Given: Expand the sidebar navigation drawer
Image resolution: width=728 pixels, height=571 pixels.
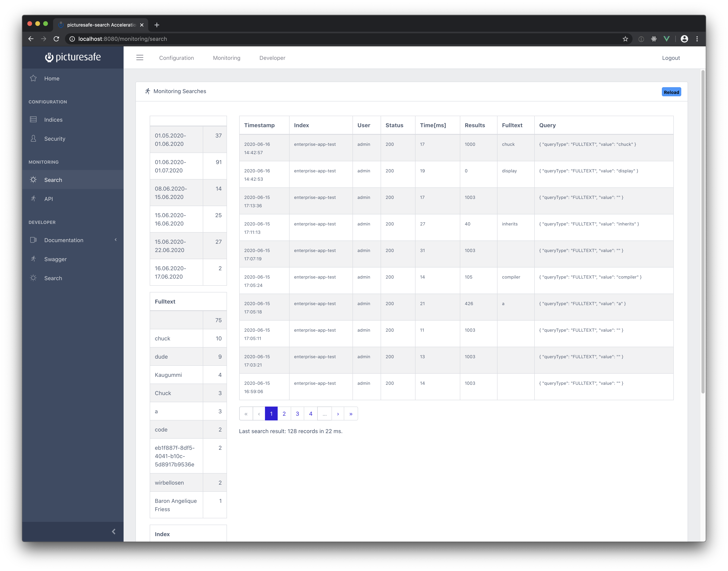Looking at the screenshot, I should click(x=139, y=57).
